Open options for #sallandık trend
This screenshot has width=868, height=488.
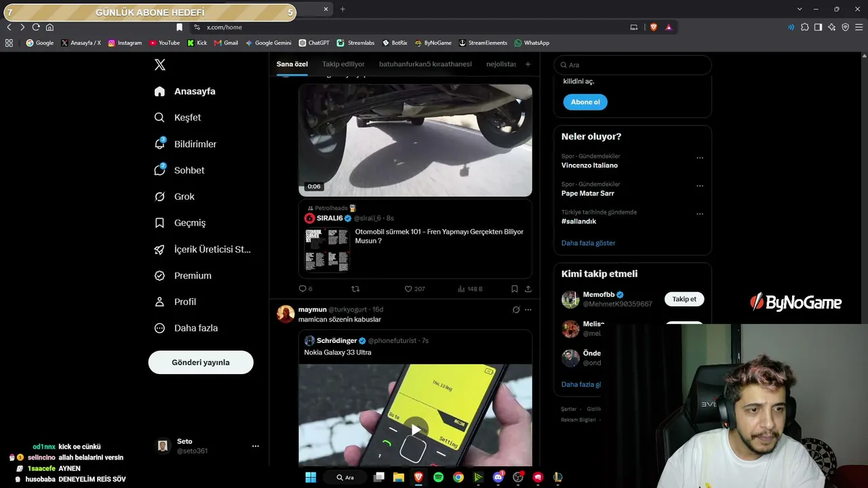click(x=700, y=214)
